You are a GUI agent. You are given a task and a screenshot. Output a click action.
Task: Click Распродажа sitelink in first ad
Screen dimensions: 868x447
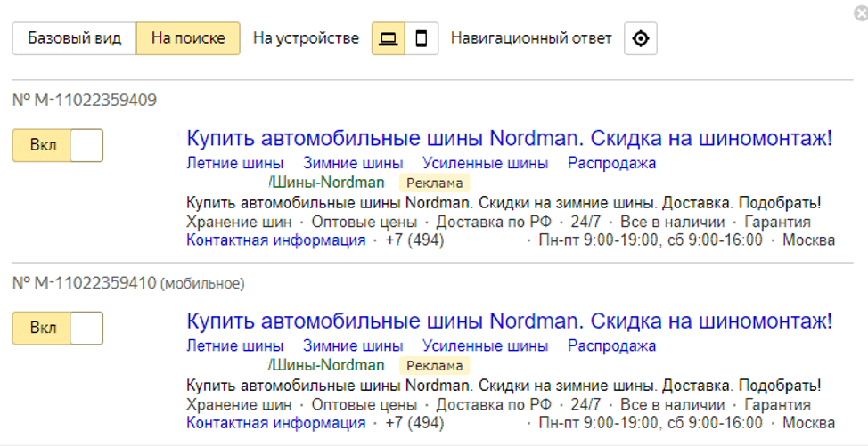(x=611, y=163)
